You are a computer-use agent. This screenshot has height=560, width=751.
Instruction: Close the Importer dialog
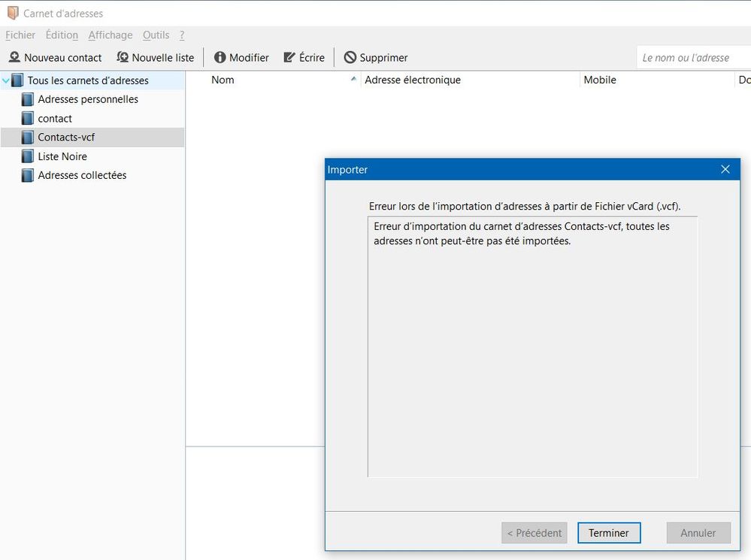point(725,170)
